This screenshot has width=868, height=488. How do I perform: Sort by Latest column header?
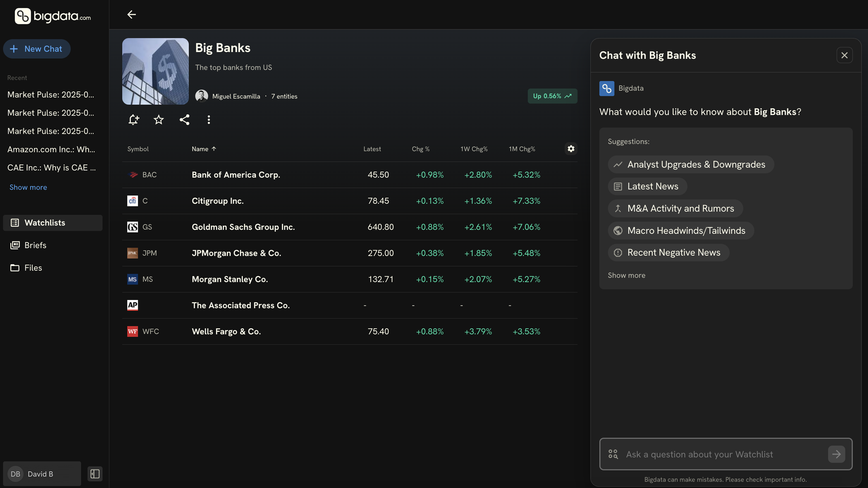[x=372, y=149]
